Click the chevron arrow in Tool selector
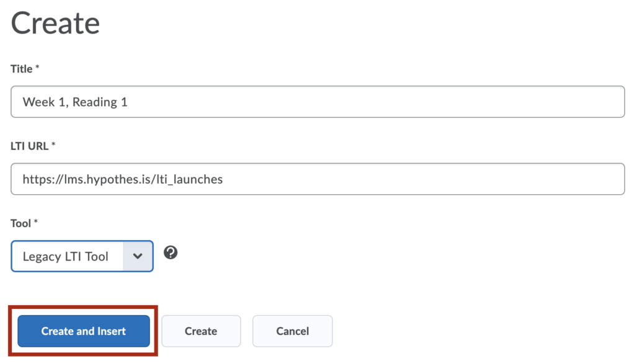The width and height of the screenshot is (635, 364). coord(138,256)
